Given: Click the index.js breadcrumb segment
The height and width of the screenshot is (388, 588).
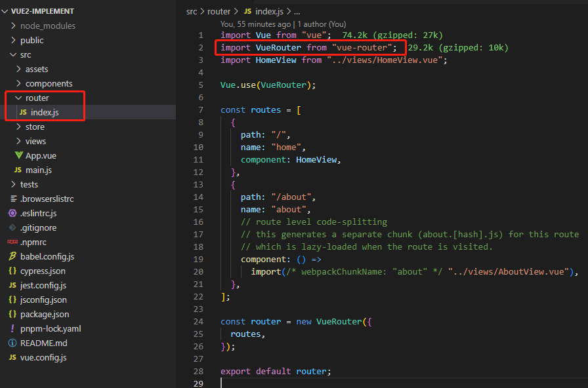Looking at the screenshot, I should click(269, 12).
